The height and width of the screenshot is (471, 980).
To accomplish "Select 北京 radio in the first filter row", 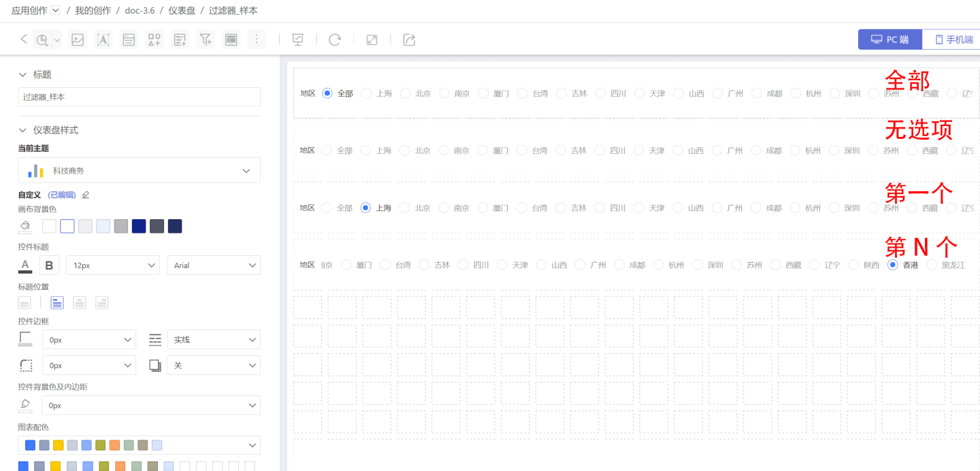I will pos(406,93).
